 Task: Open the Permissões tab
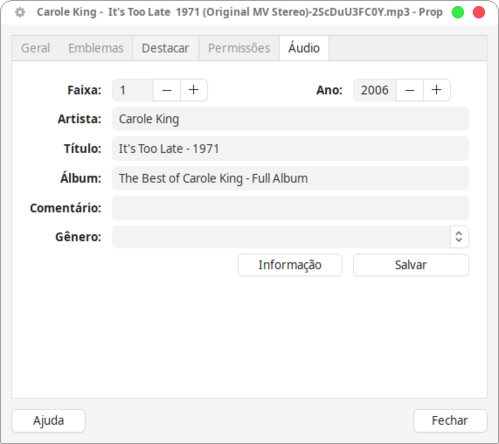coord(239,48)
